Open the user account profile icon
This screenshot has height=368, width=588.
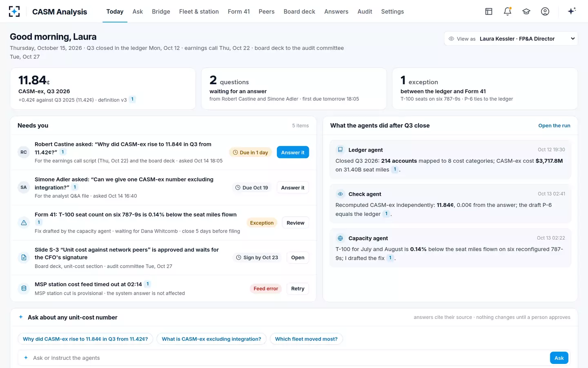(x=545, y=11)
